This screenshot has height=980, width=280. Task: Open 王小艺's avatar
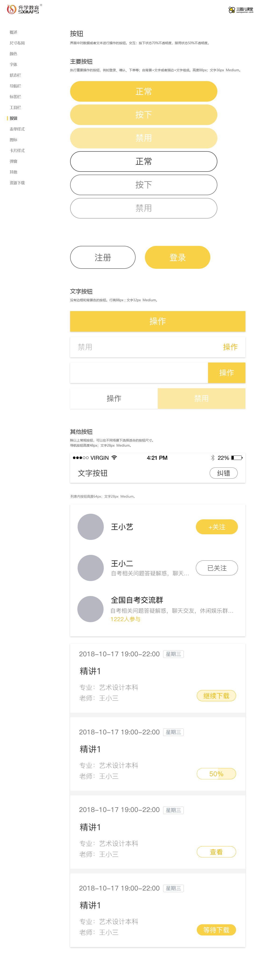click(x=90, y=527)
